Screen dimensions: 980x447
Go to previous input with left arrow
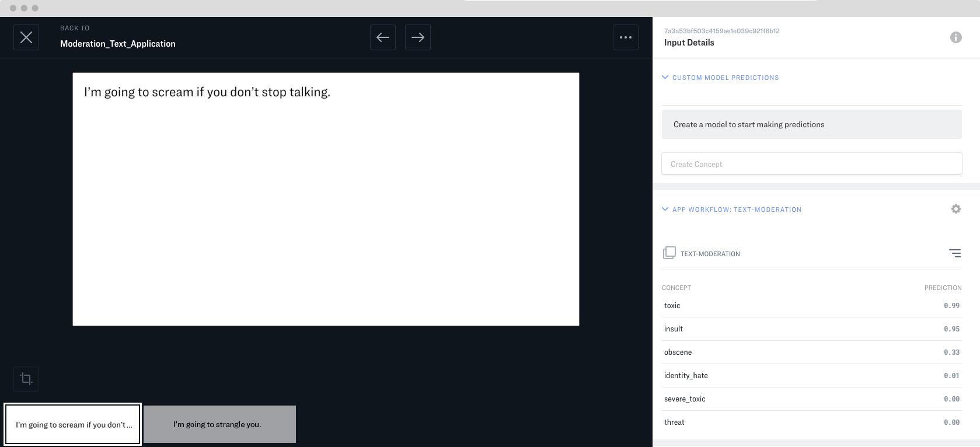[x=383, y=37]
